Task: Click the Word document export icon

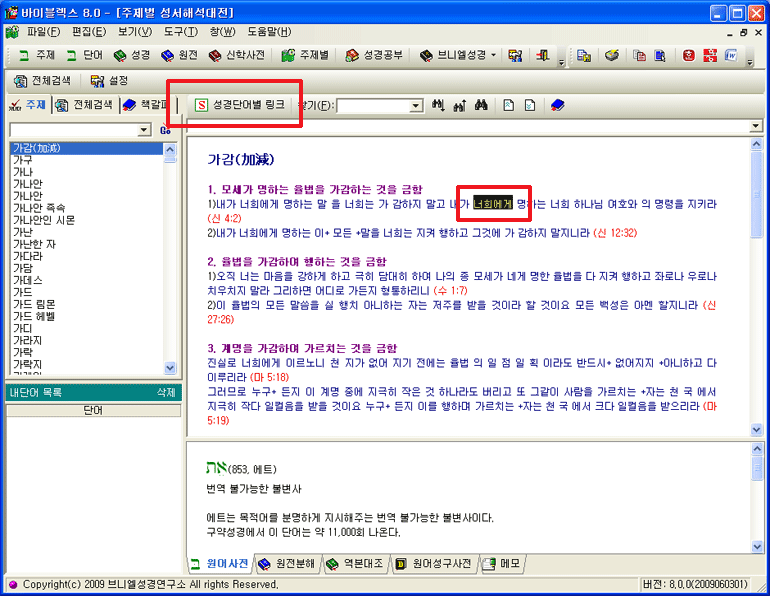Action: [x=731, y=55]
